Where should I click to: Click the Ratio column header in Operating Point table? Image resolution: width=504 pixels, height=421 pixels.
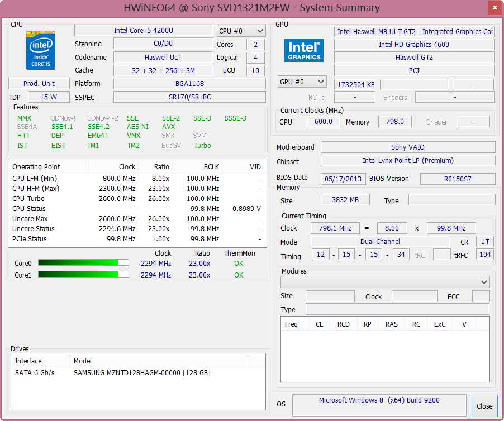tap(155, 166)
